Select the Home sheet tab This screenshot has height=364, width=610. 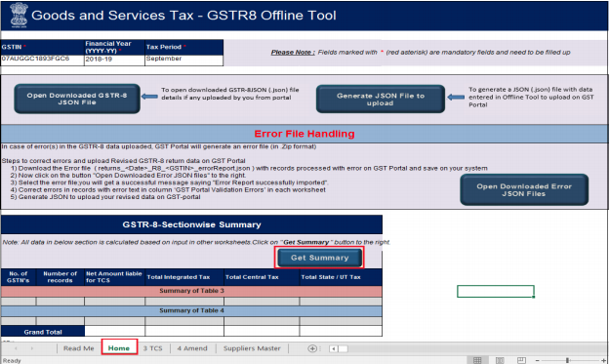(x=119, y=348)
